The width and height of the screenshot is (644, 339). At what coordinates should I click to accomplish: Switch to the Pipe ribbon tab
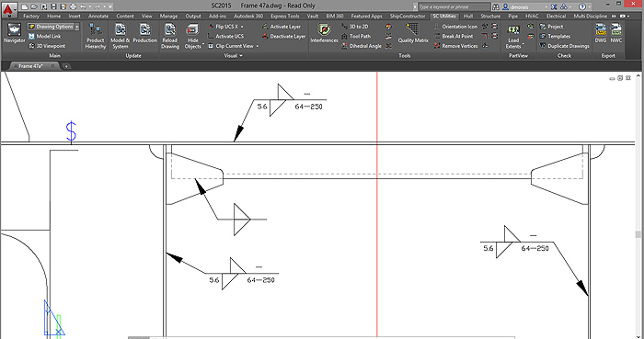tap(513, 17)
